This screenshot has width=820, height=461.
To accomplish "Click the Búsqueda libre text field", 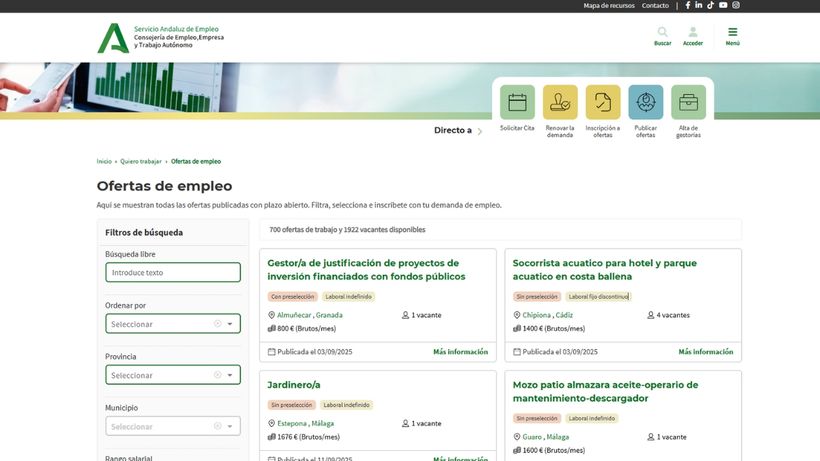I will pyautogui.click(x=173, y=272).
